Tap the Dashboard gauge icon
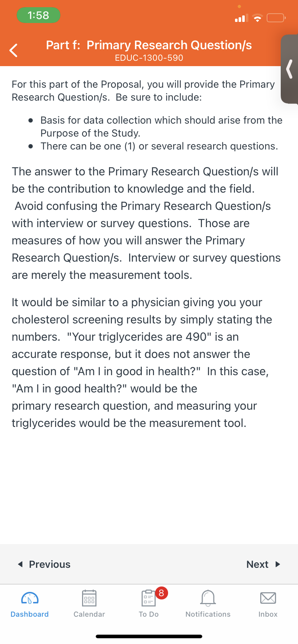The width and height of the screenshot is (298, 644). [30, 598]
